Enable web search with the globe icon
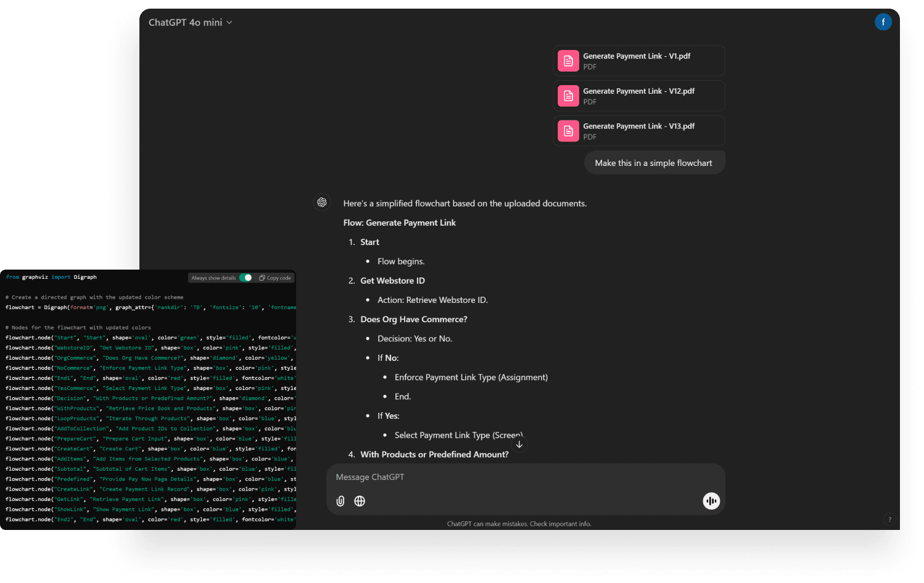 click(360, 501)
